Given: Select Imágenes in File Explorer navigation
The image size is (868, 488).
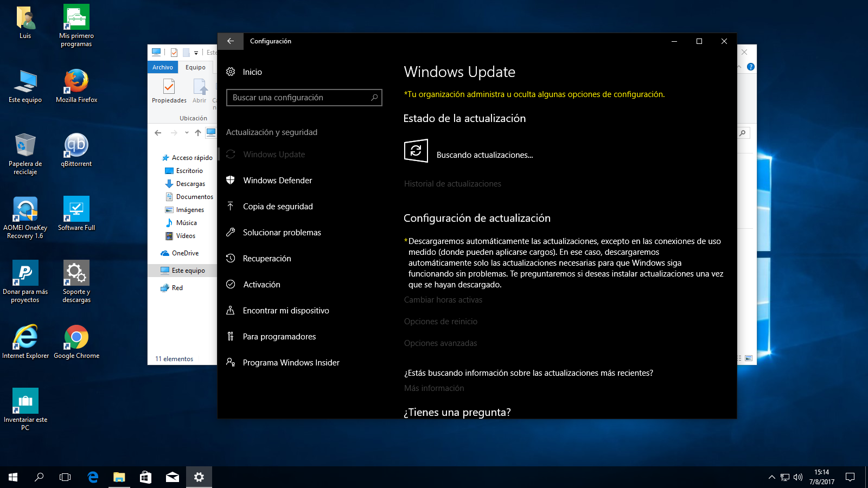Looking at the screenshot, I should point(184,210).
